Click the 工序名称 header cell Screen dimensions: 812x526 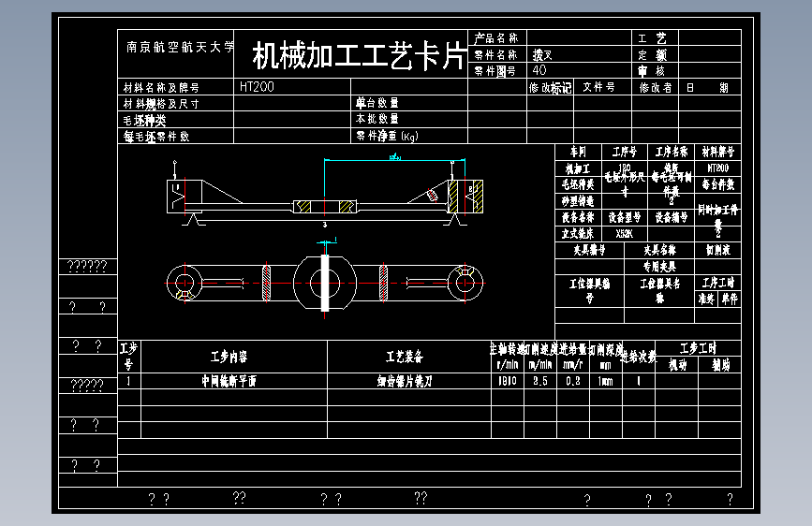pyautogui.click(x=672, y=152)
